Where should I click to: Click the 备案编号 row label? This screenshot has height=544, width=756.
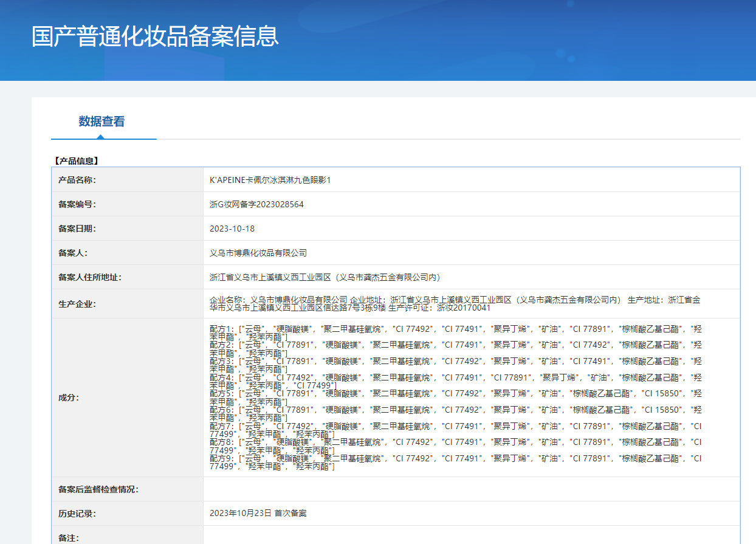[77, 204]
